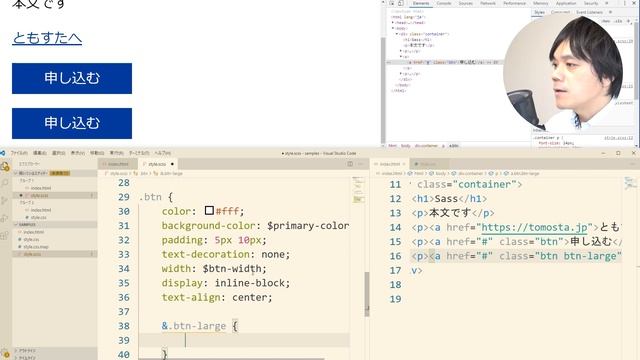This screenshot has height=360, width=640.
Task: Click a.btn in DevTools breadcrumb
Action: click(453, 146)
